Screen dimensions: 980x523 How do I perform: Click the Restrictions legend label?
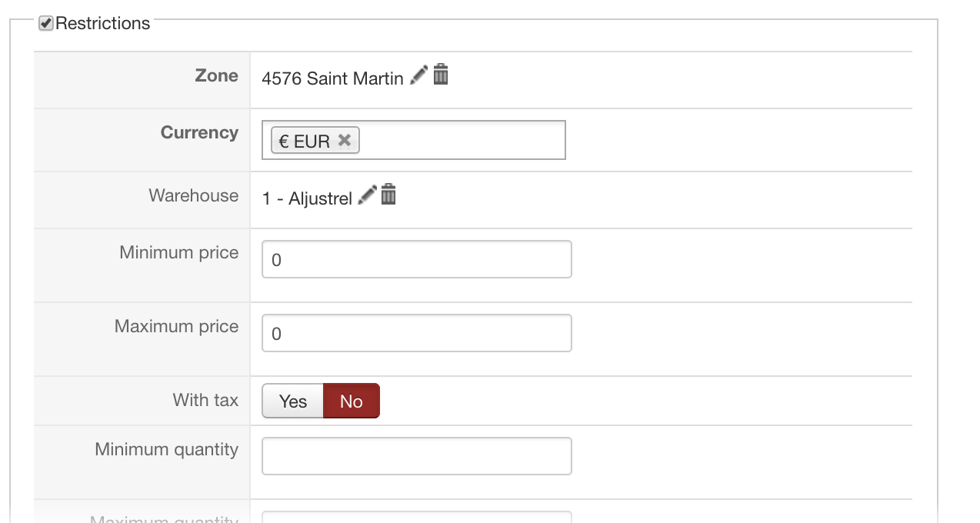pos(103,23)
